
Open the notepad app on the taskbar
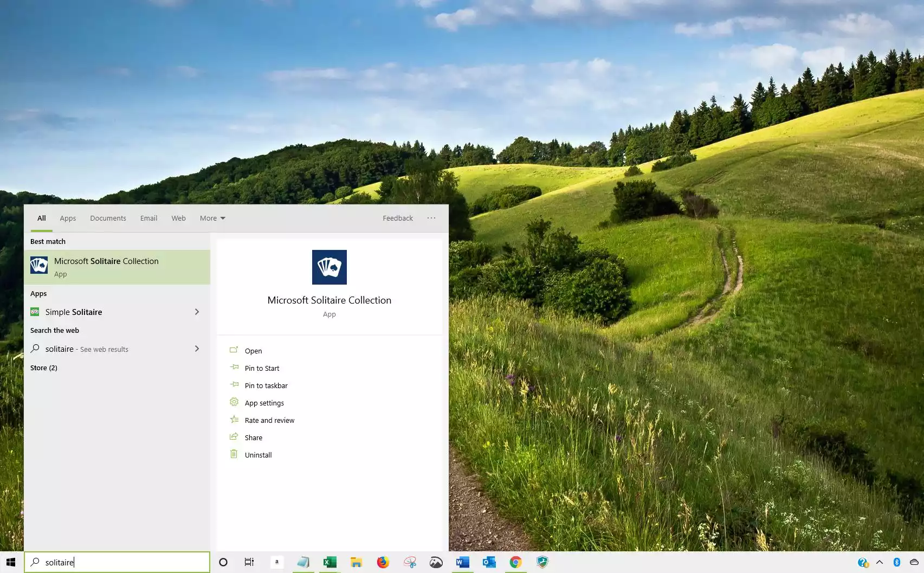303,562
